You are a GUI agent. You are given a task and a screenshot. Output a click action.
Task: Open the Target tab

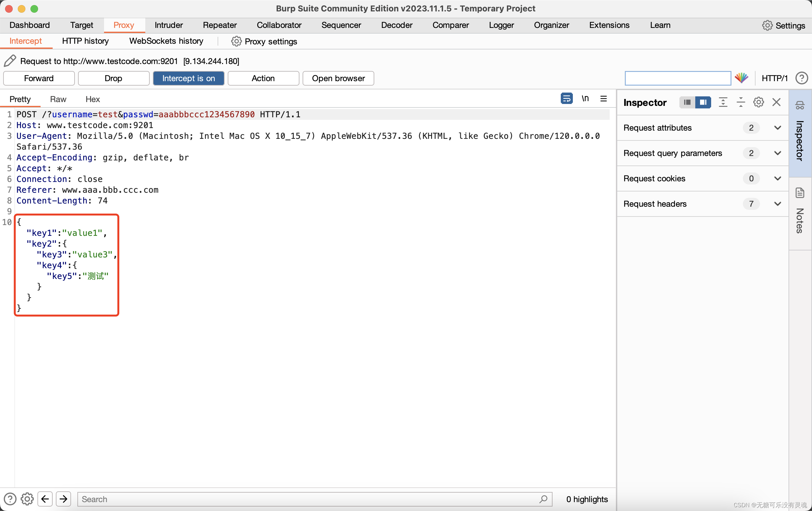pos(82,25)
